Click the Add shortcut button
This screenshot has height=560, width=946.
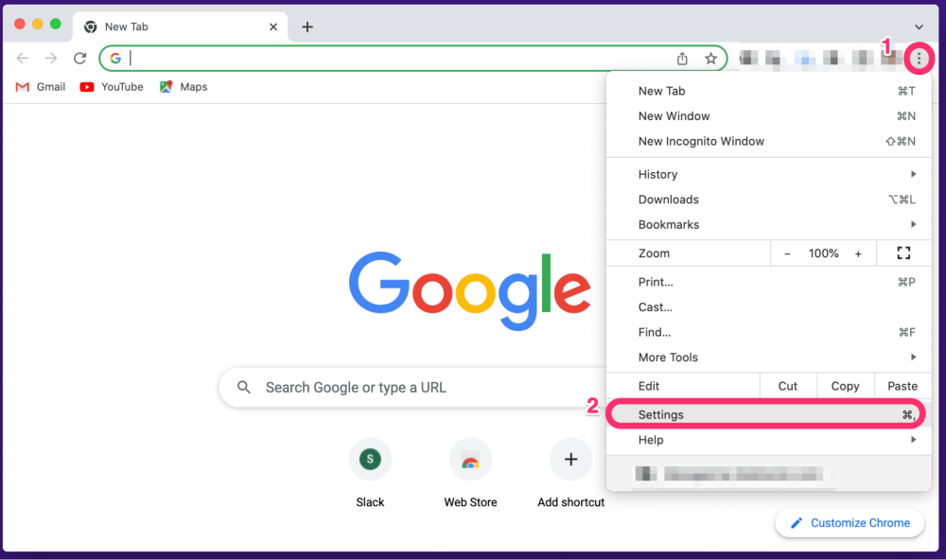[570, 474]
